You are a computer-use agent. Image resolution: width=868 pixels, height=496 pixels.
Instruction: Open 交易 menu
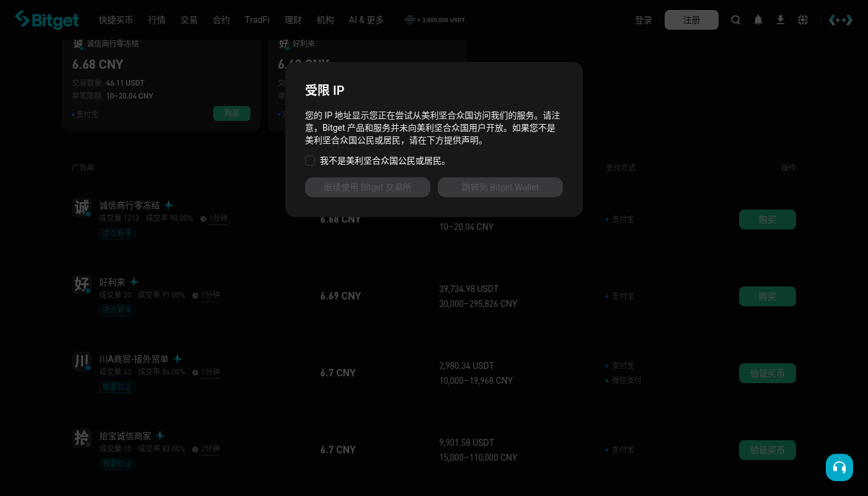pyautogui.click(x=189, y=20)
